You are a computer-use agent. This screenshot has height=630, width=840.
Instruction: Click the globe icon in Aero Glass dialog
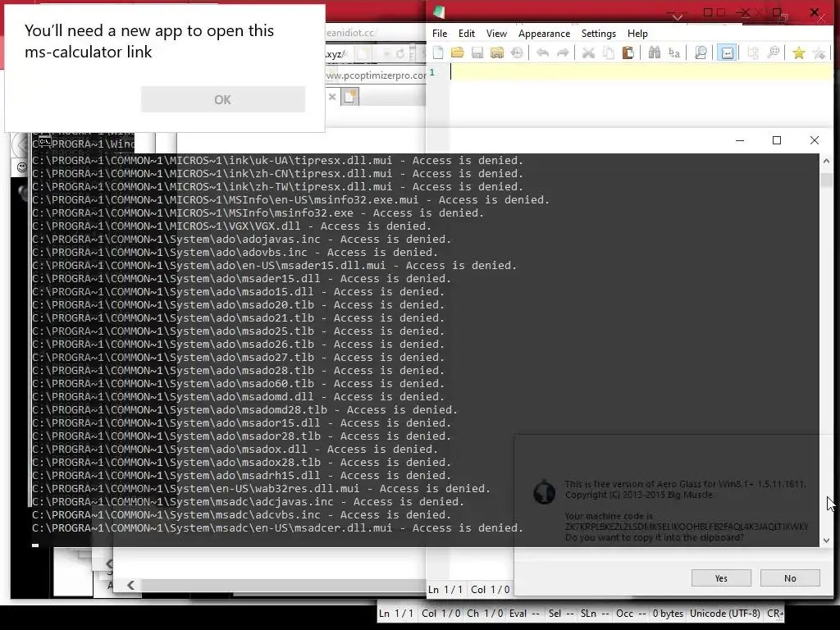[545, 492]
